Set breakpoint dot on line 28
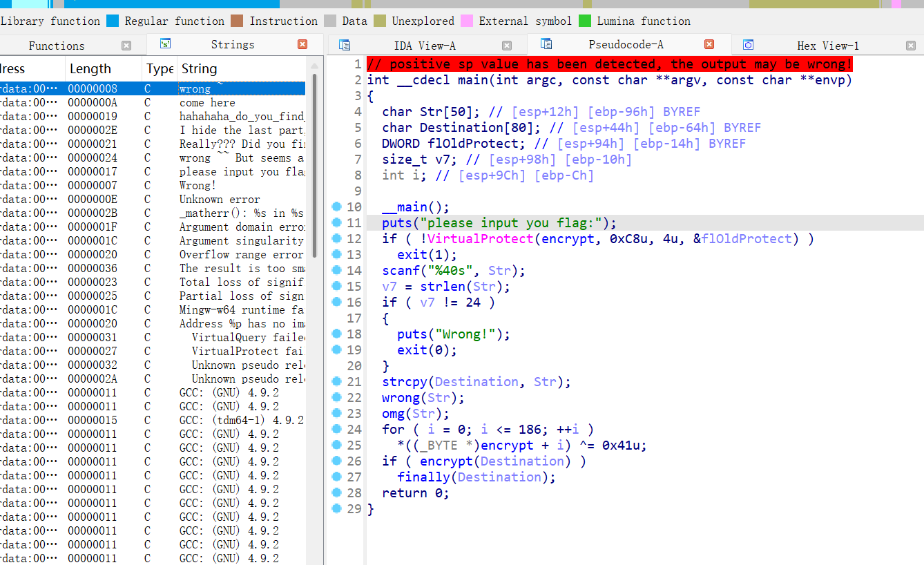Viewport: 924px width, 565px height. coord(336,492)
